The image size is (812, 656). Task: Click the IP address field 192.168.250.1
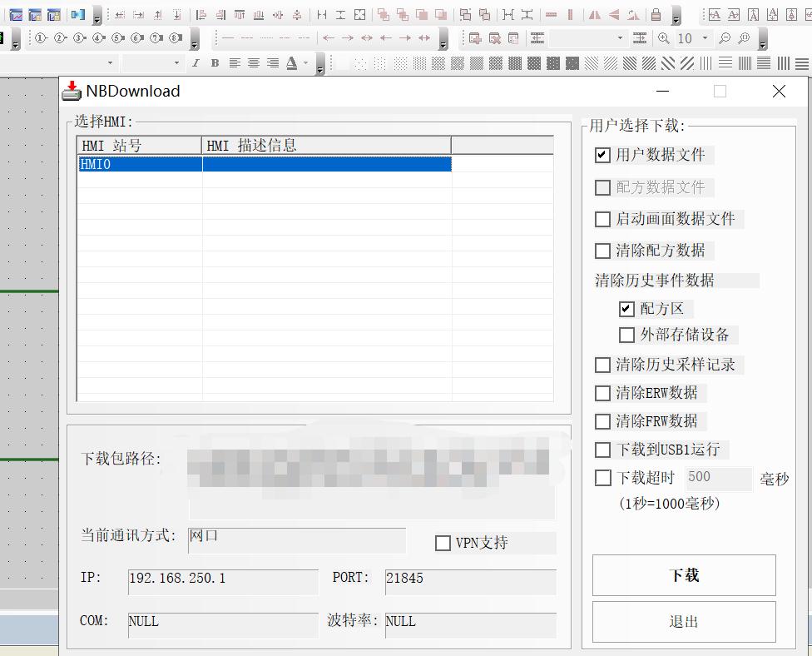pyautogui.click(x=223, y=582)
